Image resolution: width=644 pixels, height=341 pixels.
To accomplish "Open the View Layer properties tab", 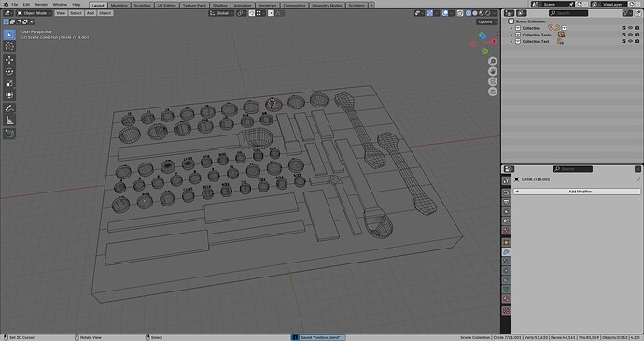I will click(x=506, y=211).
